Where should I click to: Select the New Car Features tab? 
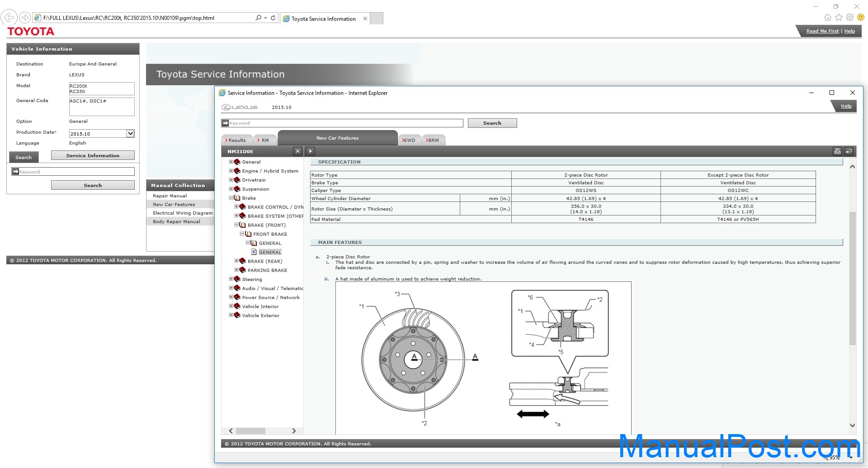337,138
